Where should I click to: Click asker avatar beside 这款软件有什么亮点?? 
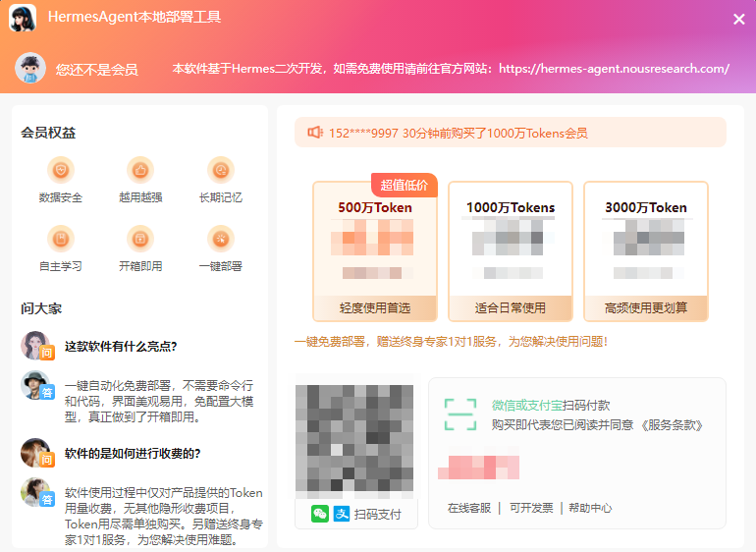coord(35,346)
